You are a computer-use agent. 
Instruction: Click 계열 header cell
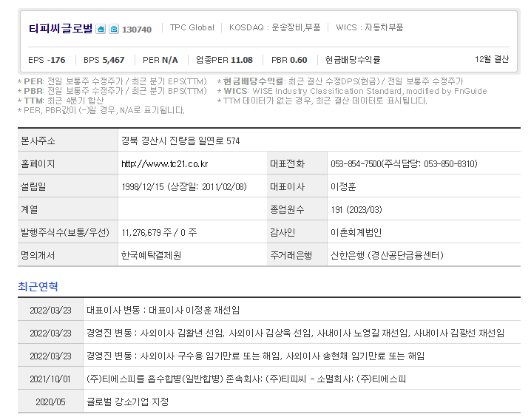(68, 209)
